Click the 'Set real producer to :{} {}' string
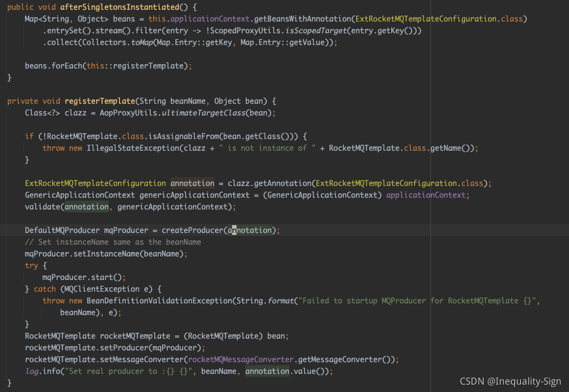569x392 pixels. click(128, 371)
